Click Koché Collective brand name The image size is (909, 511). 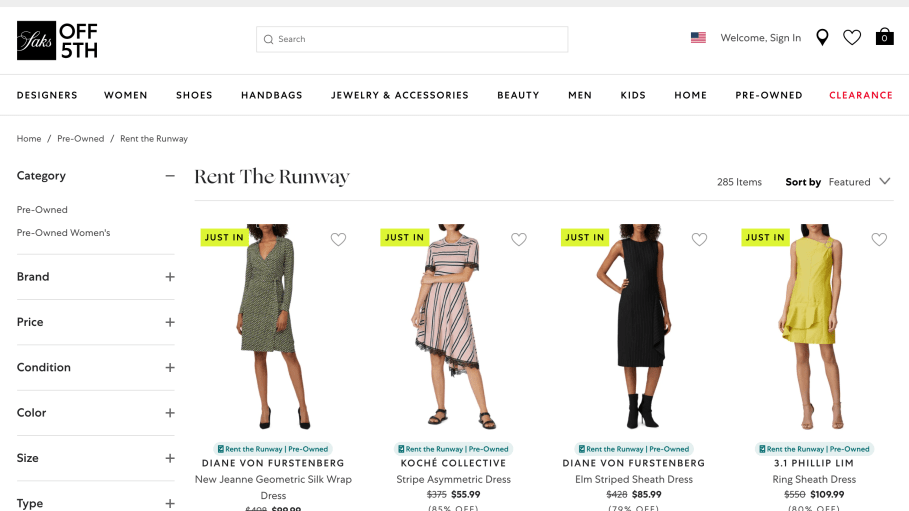[453, 463]
